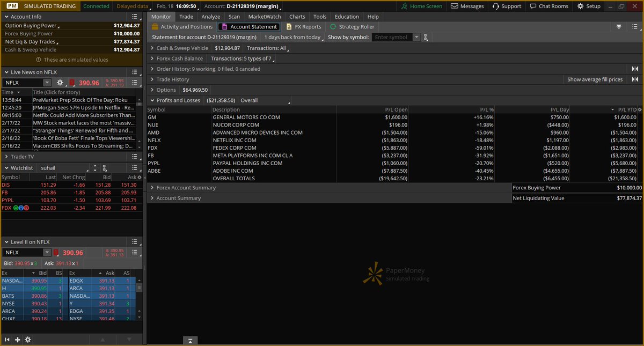Screen dimensions: 644x346
Task: Switch to the Scan tab
Action: (234, 17)
